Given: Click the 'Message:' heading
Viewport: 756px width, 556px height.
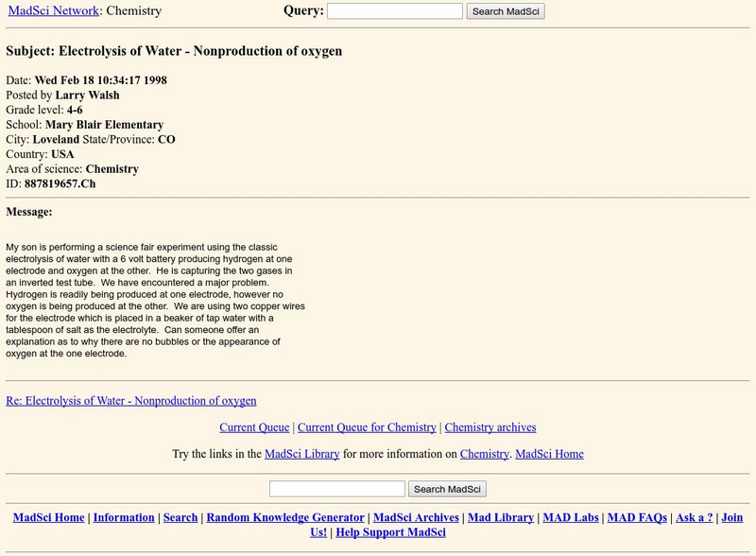Looking at the screenshot, I should point(29,212).
